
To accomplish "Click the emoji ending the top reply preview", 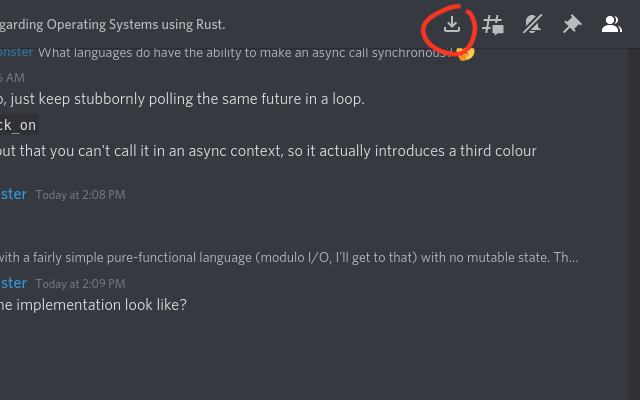I will (465, 52).
